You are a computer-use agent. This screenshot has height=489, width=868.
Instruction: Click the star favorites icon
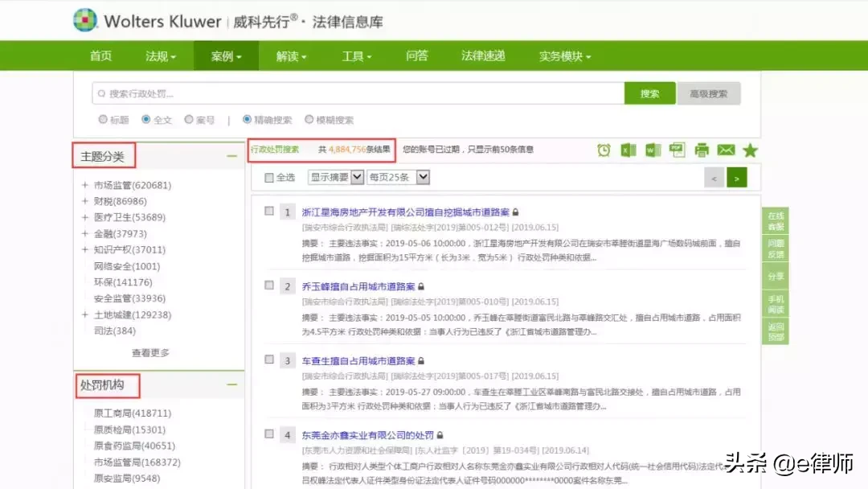point(751,150)
